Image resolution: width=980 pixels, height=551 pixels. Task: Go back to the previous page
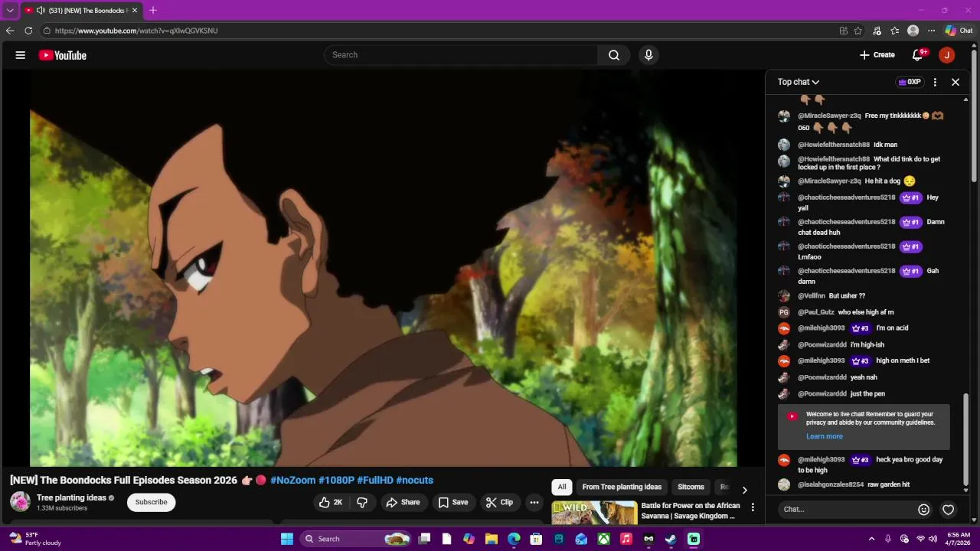[x=10, y=31]
